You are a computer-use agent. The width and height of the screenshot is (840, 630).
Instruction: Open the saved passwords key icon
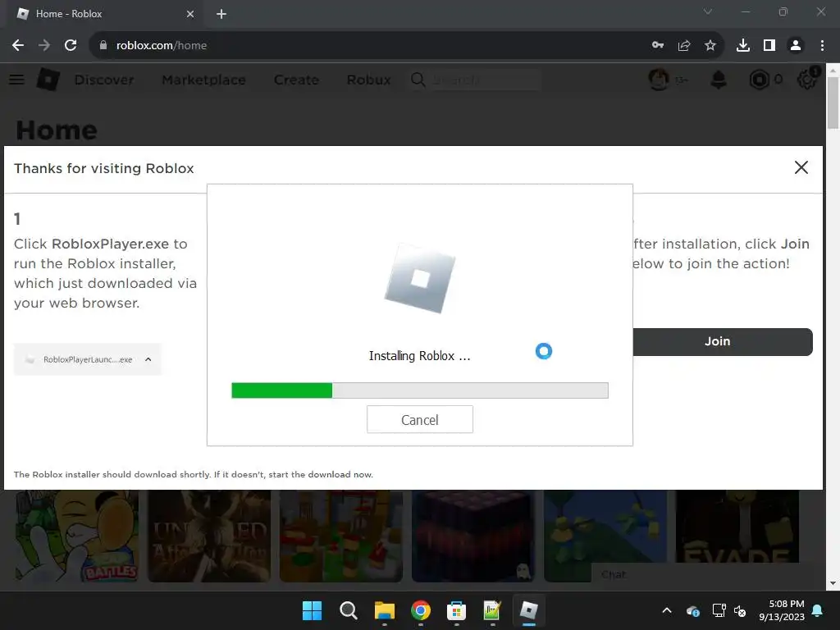[658, 46]
